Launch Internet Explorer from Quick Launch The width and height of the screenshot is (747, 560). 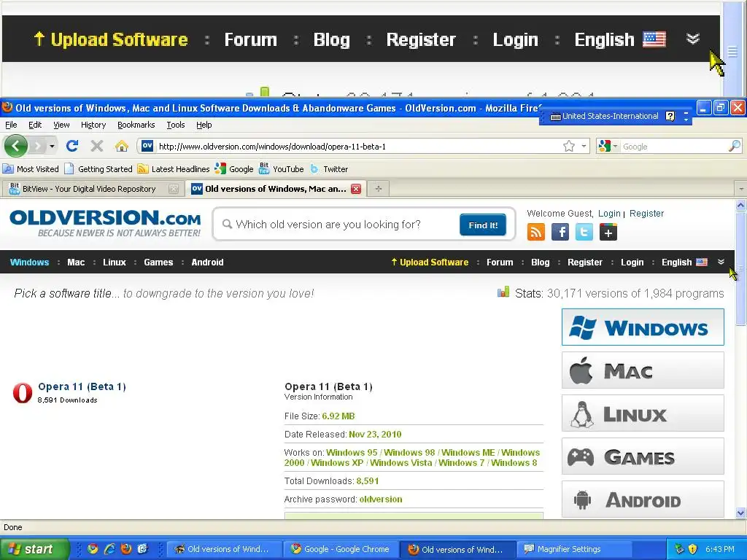click(x=109, y=549)
